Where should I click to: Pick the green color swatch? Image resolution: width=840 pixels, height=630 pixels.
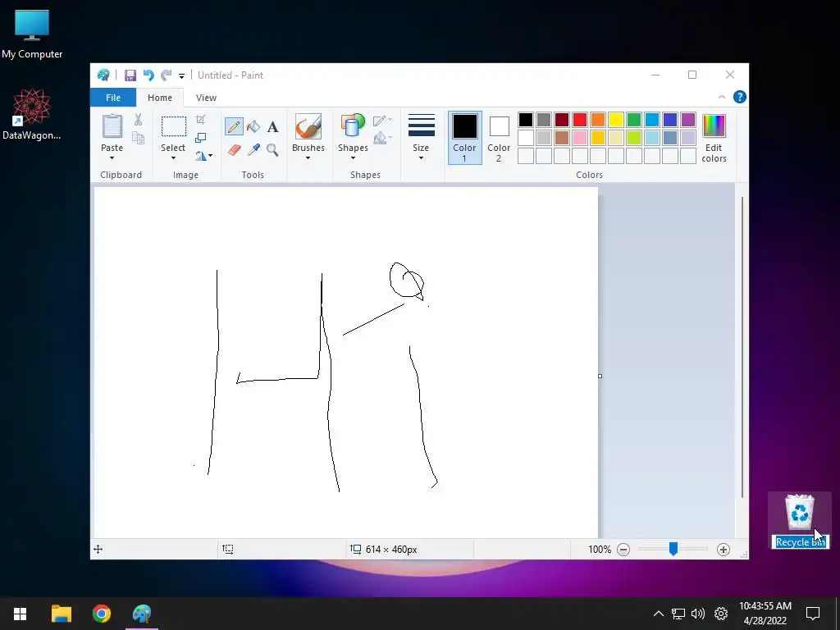tap(634, 120)
